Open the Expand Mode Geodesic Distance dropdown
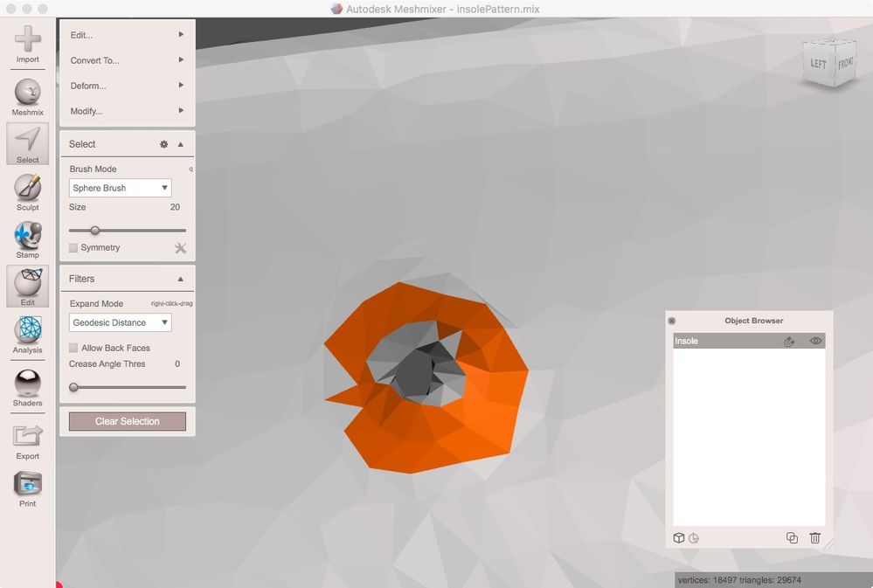The image size is (873, 588). click(121, 323)
